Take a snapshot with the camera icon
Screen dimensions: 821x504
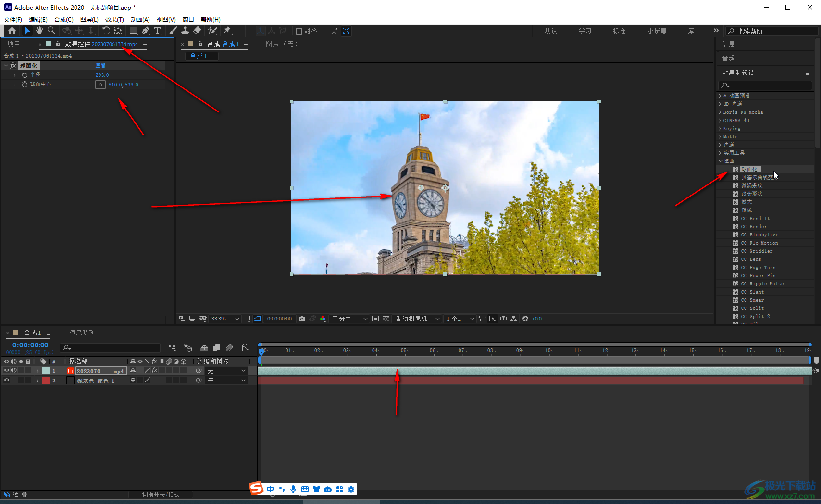[x=302, y=319]
